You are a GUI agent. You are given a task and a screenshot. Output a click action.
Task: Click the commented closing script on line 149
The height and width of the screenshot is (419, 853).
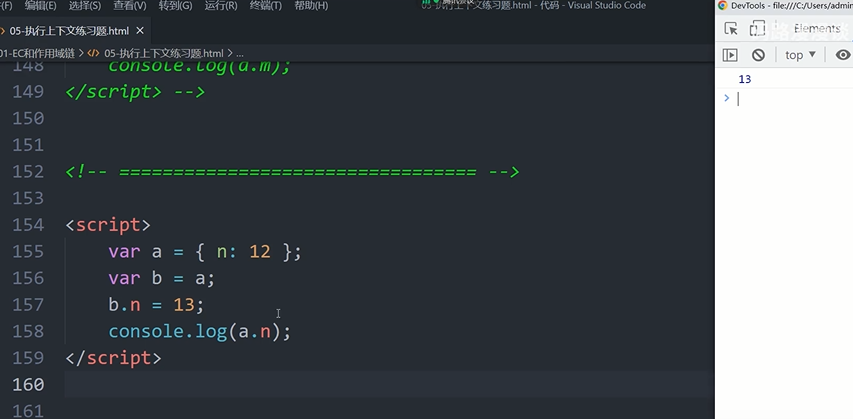(x=135, y=92)
